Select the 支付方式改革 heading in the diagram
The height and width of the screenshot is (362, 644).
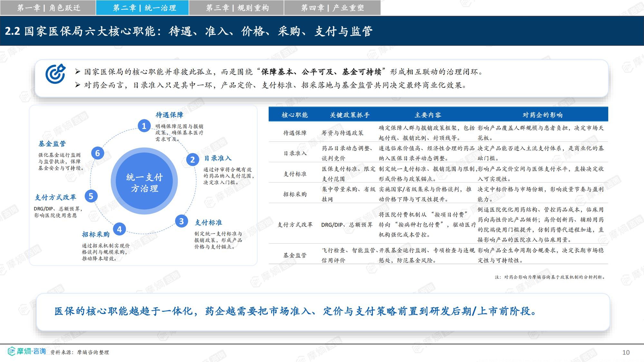(55, 197)
